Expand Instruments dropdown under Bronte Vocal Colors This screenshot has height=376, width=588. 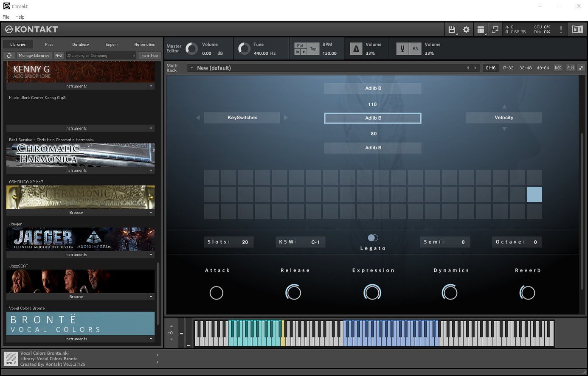[x=151, y=339]
